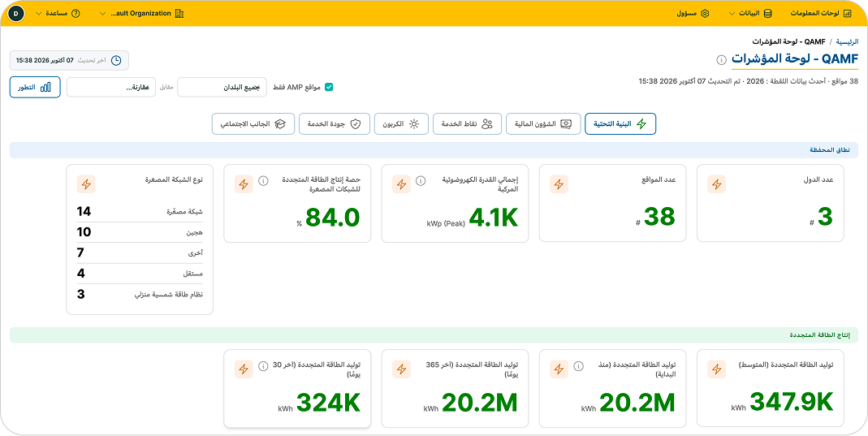Go to الرئيسية breadcrumb link

pos(848,41)
